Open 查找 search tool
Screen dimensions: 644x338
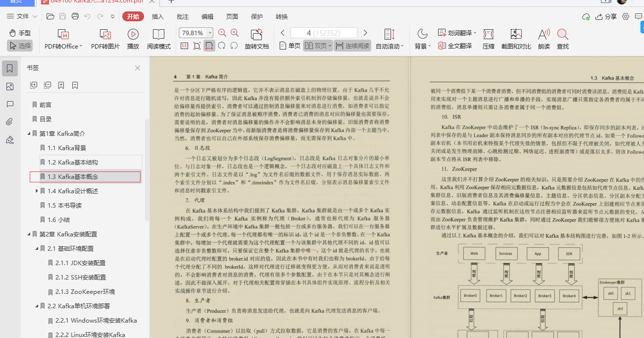563,39
